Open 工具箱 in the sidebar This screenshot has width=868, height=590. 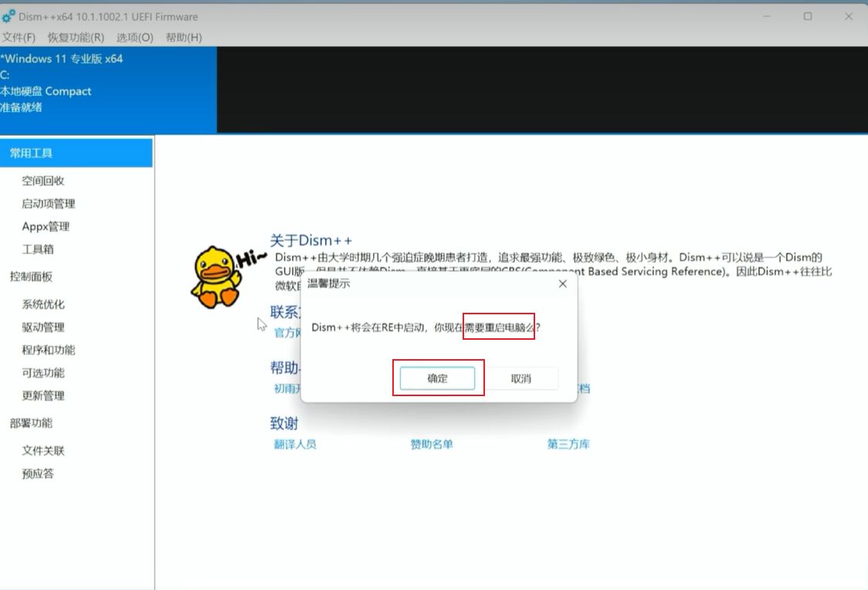click(38, 249)
